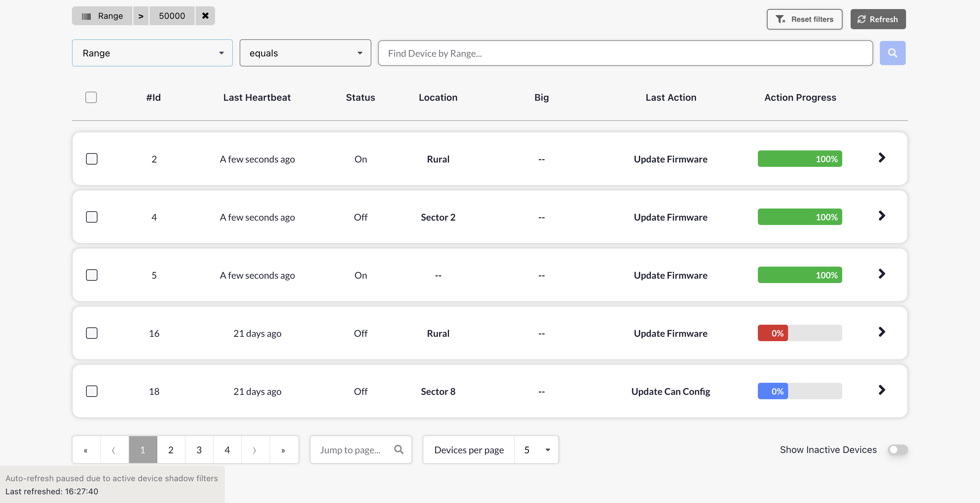
Task: Click the Reset filters button
Action: 804,19
